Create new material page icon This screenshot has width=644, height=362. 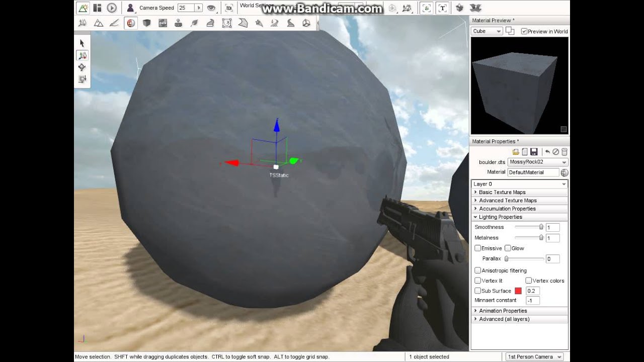(525, 151)
